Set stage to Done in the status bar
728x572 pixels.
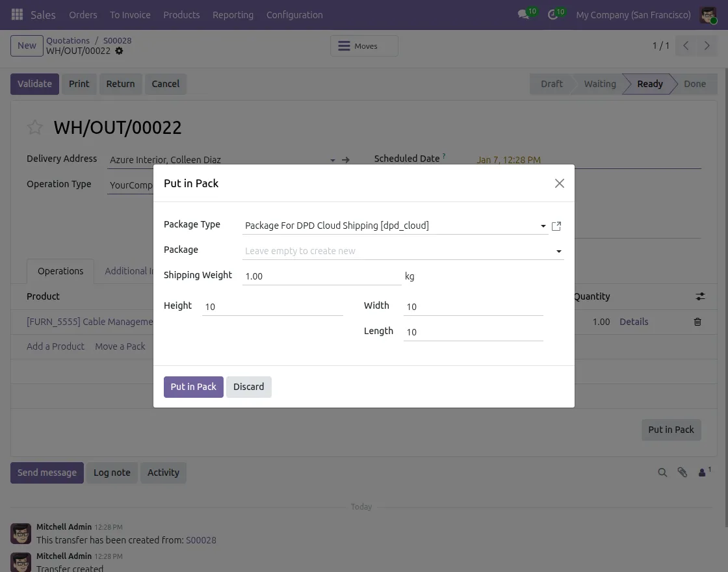tap(695, 84)
